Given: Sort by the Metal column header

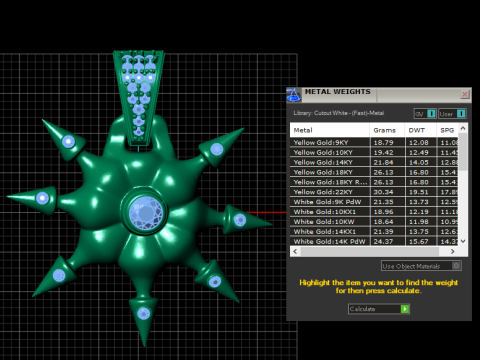Looking at the screenshot, I should click(x=330, y=130).
